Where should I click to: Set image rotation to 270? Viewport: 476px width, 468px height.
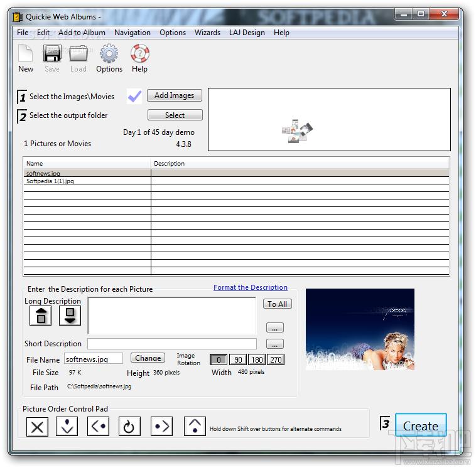[x=276, y=359]
